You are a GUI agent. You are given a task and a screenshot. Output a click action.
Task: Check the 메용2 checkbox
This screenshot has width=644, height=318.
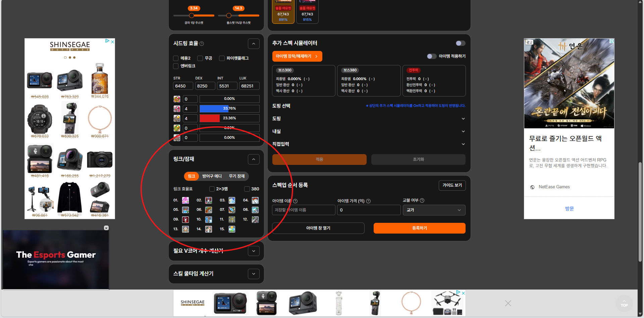point(175,58)
